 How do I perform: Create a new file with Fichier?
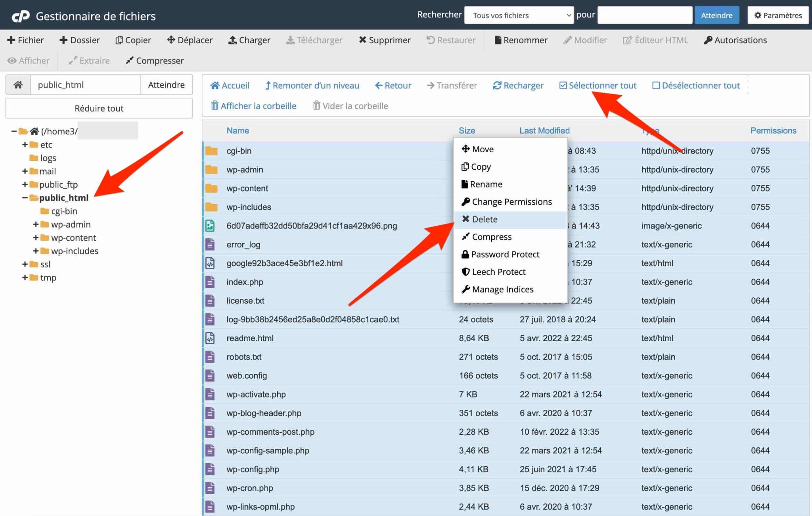pyautogui.click(x=25, y=40)
